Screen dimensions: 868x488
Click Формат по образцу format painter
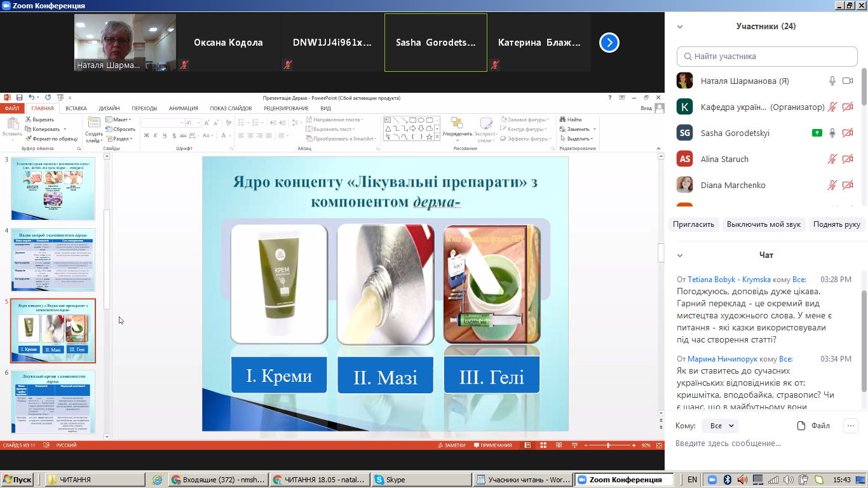(51, 139)
